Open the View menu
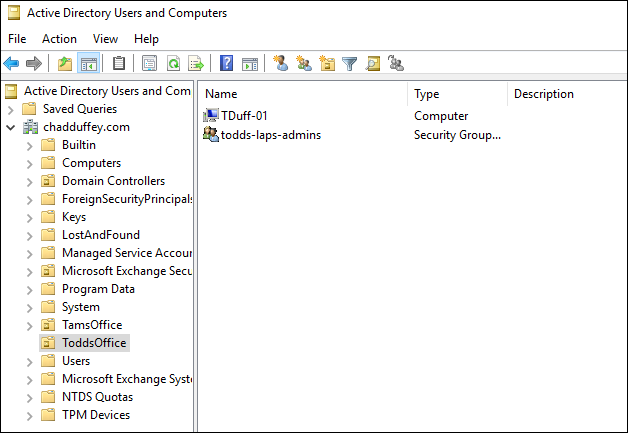This screenshot has width=628, height=433. coord(105,39)
